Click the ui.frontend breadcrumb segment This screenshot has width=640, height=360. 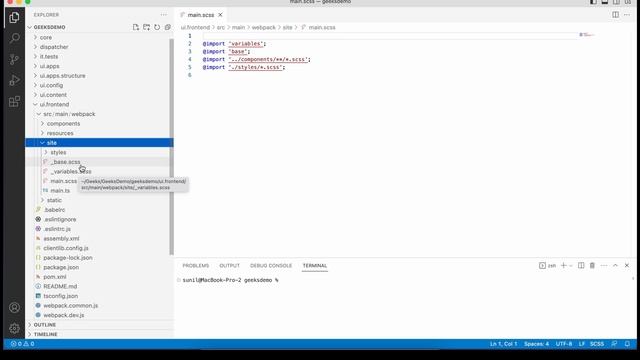[195, 27]
